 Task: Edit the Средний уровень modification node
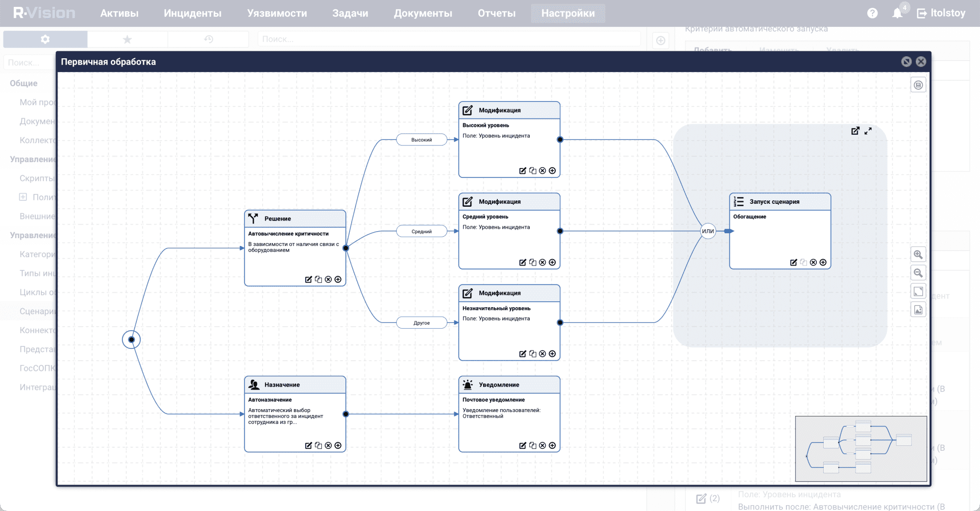tap(522, 262)
